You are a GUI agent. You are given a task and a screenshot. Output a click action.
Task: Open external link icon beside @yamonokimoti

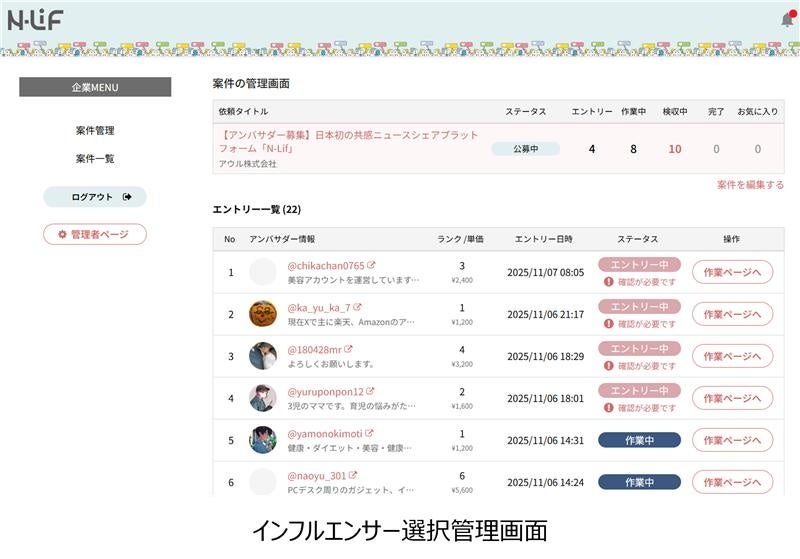(369, 434)
